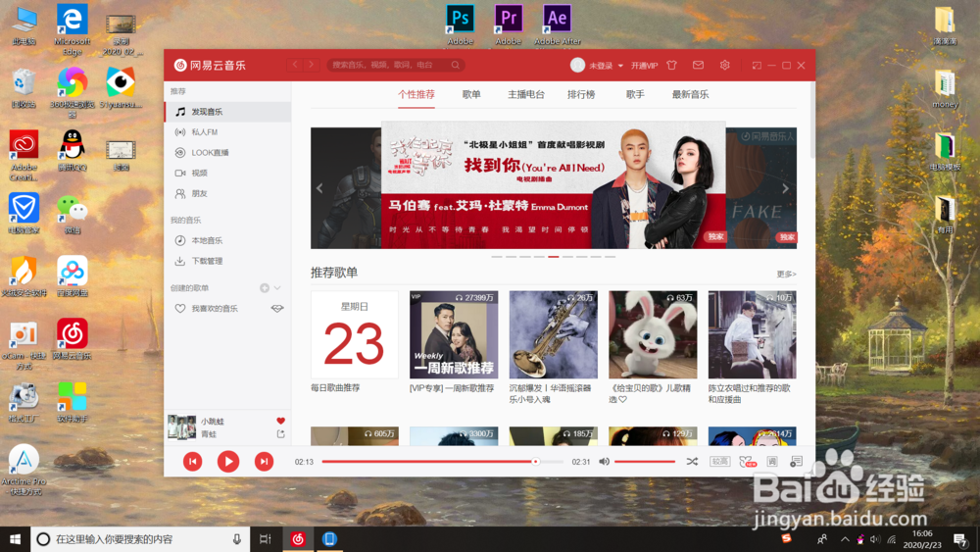Click the main content vertical scrollbar
Viewport: 980px width, 552px height.
811,120
